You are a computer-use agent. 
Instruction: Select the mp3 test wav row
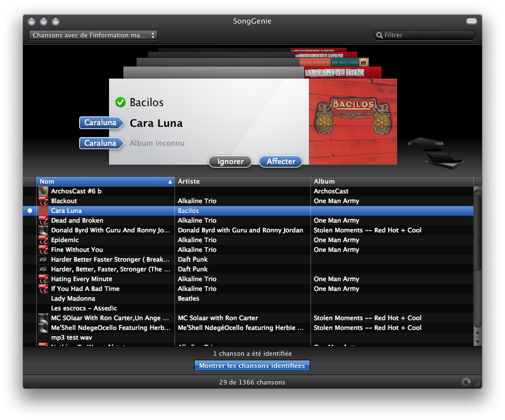248,337
